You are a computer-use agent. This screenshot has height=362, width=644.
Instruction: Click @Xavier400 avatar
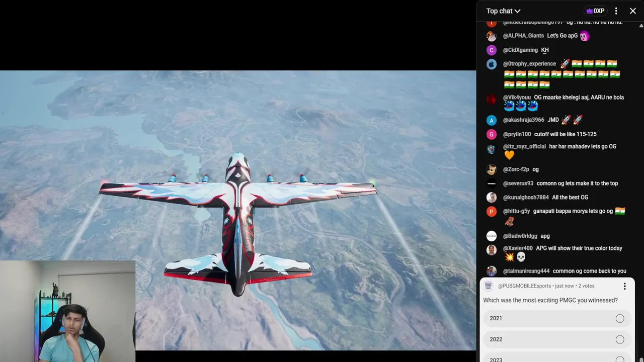(x=492, y=250)
